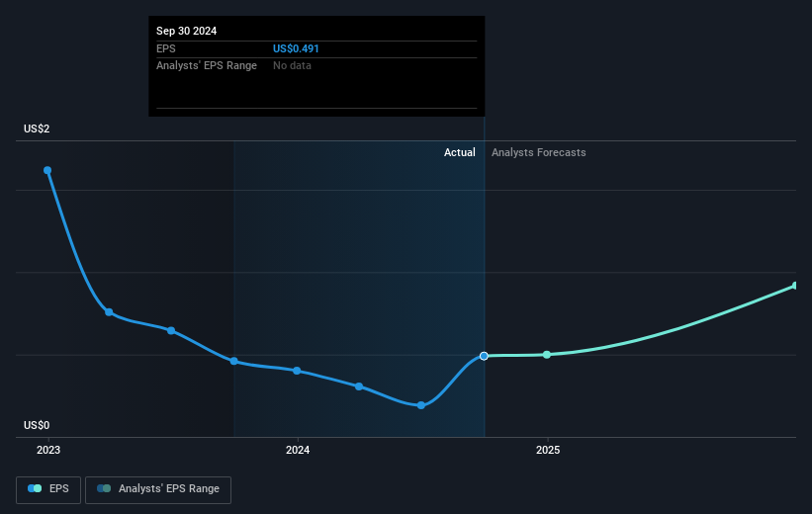Viewport: 812px width, 514px height.
Task: Click the '2025' axis label
Action: pos(548,451)
